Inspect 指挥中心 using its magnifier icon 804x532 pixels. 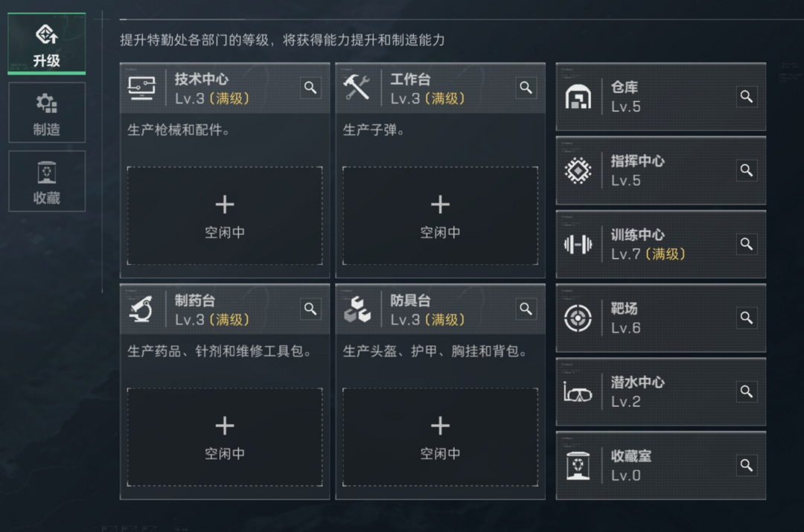click(x=747, y=170)
